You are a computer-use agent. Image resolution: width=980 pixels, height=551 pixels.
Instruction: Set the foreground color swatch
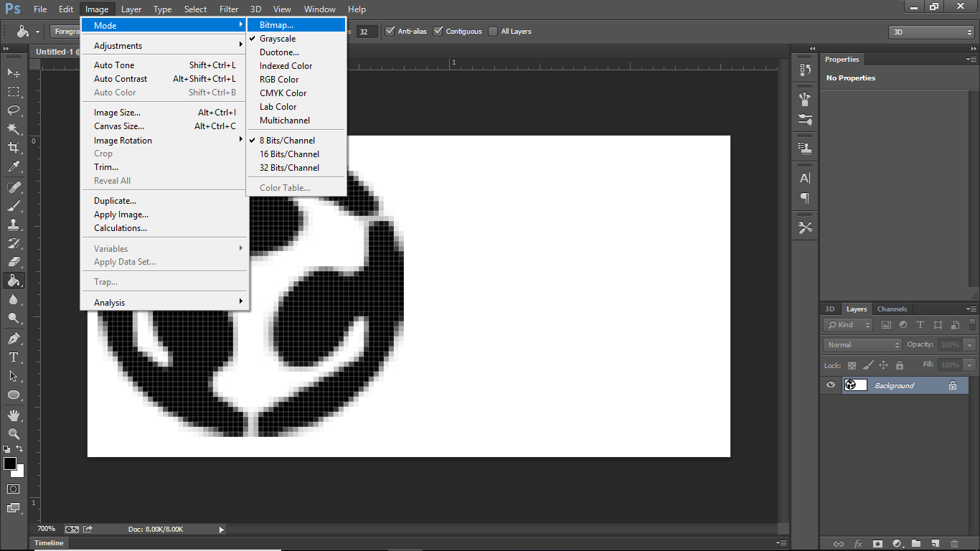(9, 463)
